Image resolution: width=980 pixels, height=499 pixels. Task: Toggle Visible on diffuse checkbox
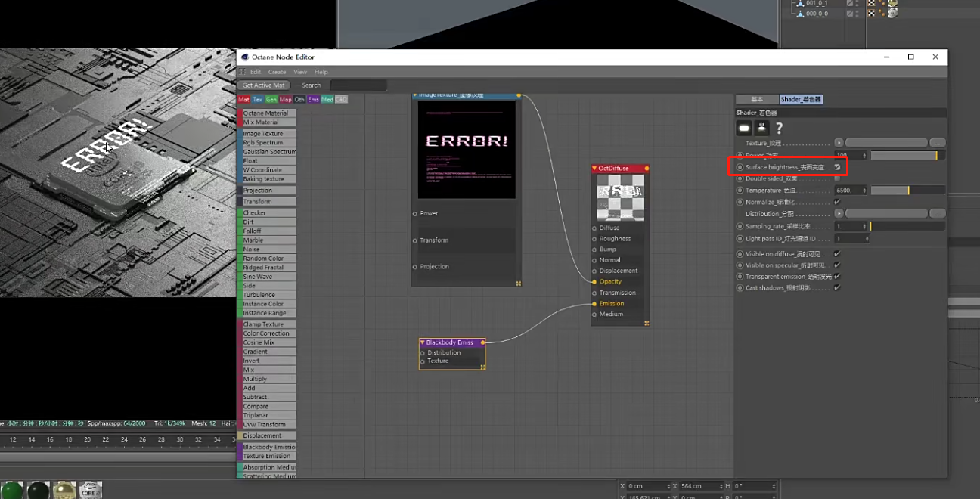[x=837, y=254]
